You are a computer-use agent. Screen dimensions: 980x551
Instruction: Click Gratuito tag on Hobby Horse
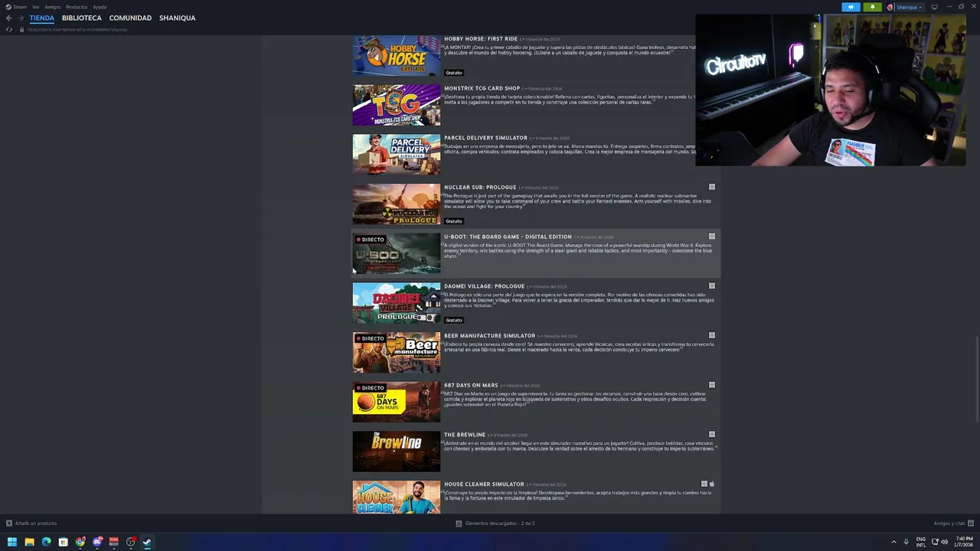tap(454, 73)
